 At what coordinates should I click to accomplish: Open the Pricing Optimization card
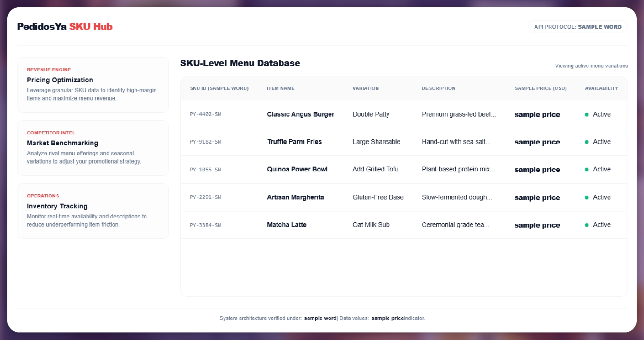(93, 85)
